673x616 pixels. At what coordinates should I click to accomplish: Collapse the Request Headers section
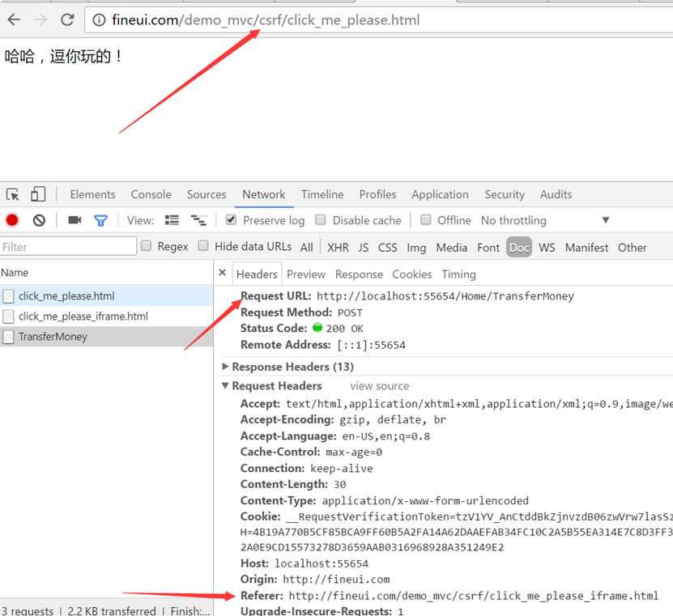point(225,385)
